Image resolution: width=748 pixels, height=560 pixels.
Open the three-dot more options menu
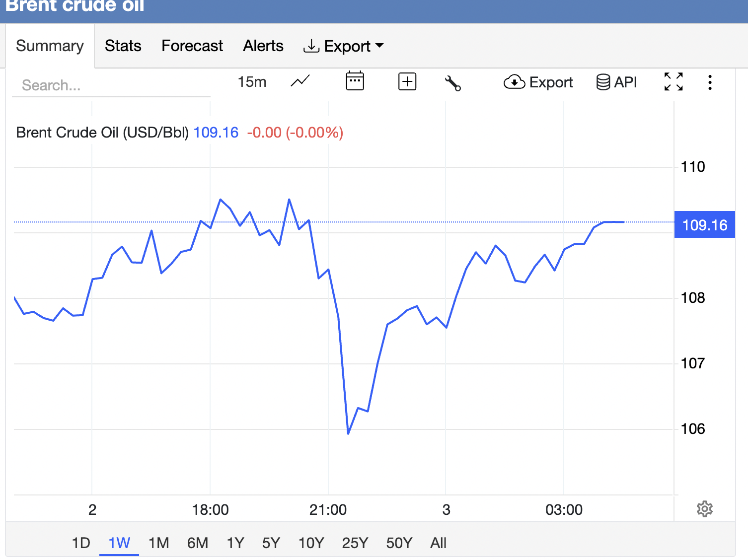click(x=710, y=82)
